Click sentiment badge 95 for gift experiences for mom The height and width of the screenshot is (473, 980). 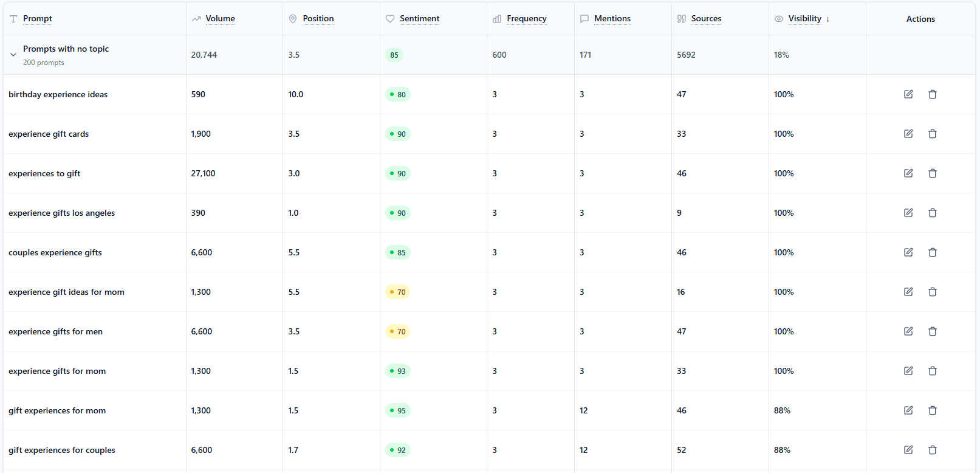point(398,410)
